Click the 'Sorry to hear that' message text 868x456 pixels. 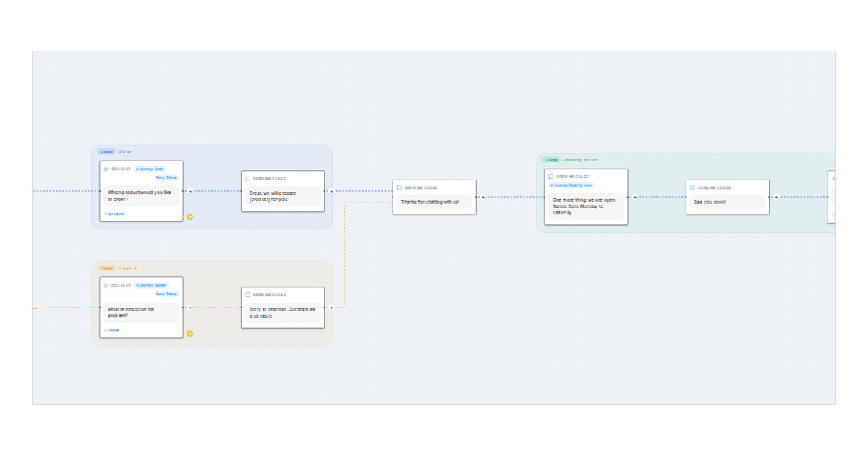point(283,312)
